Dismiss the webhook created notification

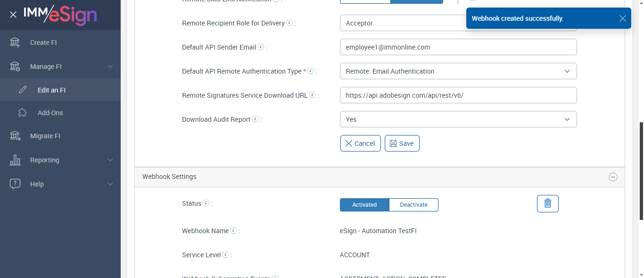click(623, 18)
